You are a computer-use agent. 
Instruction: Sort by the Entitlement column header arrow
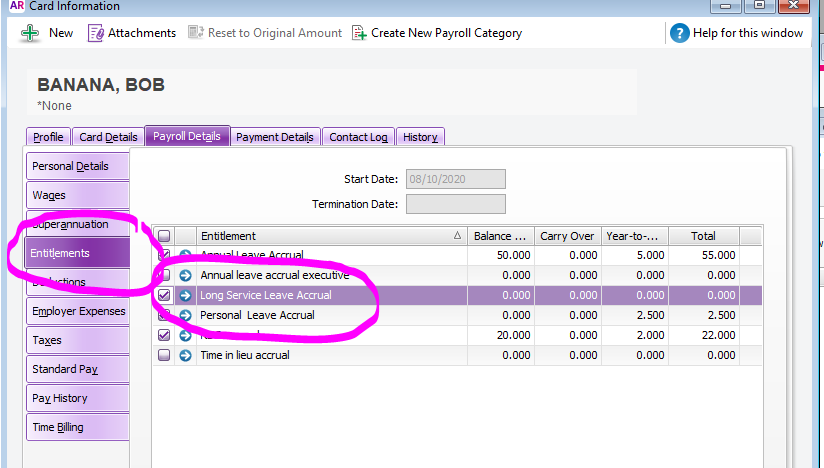click(x=457, y=236)
